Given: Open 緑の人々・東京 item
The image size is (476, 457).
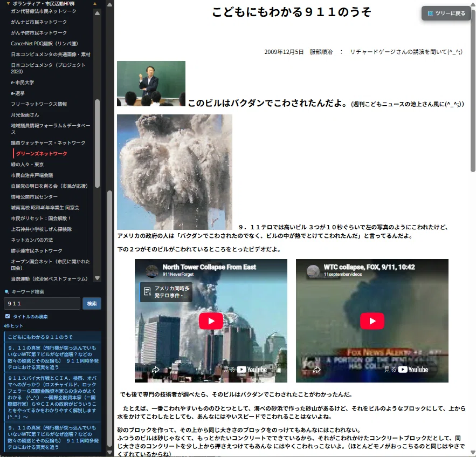Looking at the screenshot, I should pos(27,165).
